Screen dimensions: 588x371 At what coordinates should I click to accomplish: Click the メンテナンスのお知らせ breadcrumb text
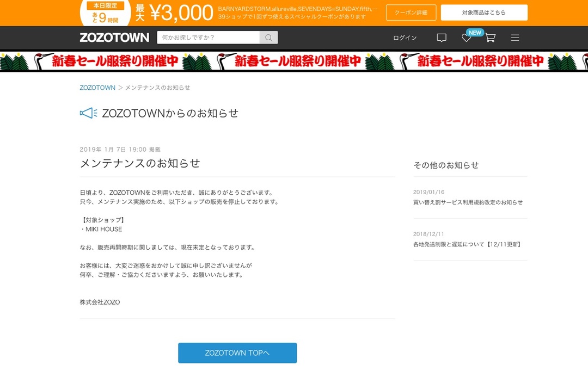point(157,88)
